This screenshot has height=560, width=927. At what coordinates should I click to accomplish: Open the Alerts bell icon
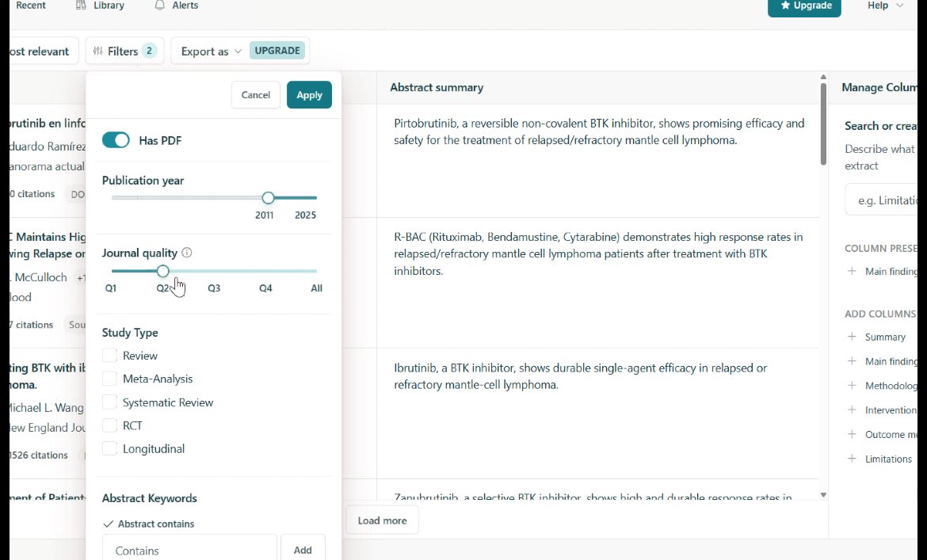coord(161,6)
